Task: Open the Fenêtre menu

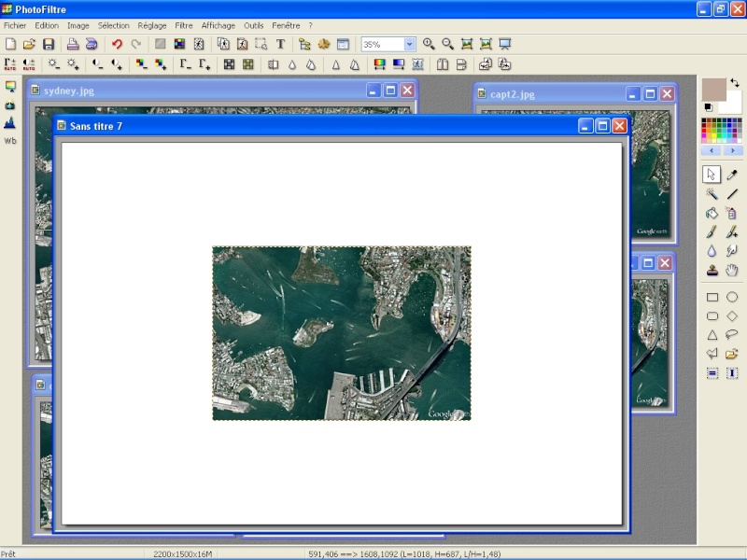Action: coord(286,26)
